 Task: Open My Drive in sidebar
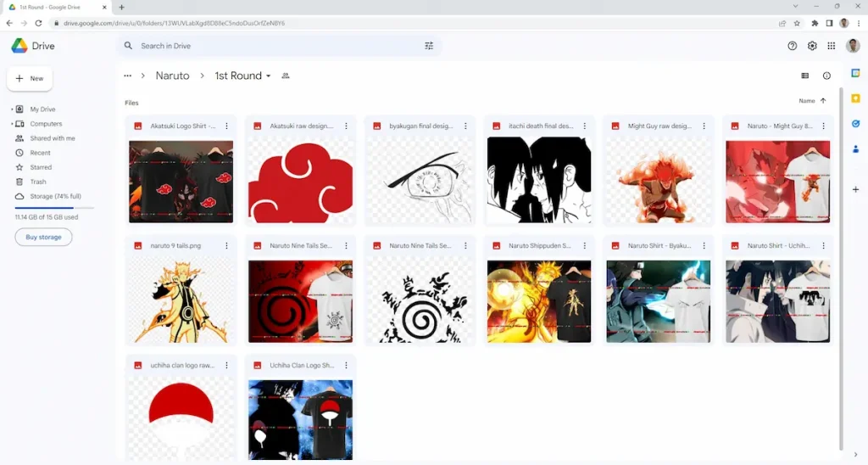(x=42, y=109)
